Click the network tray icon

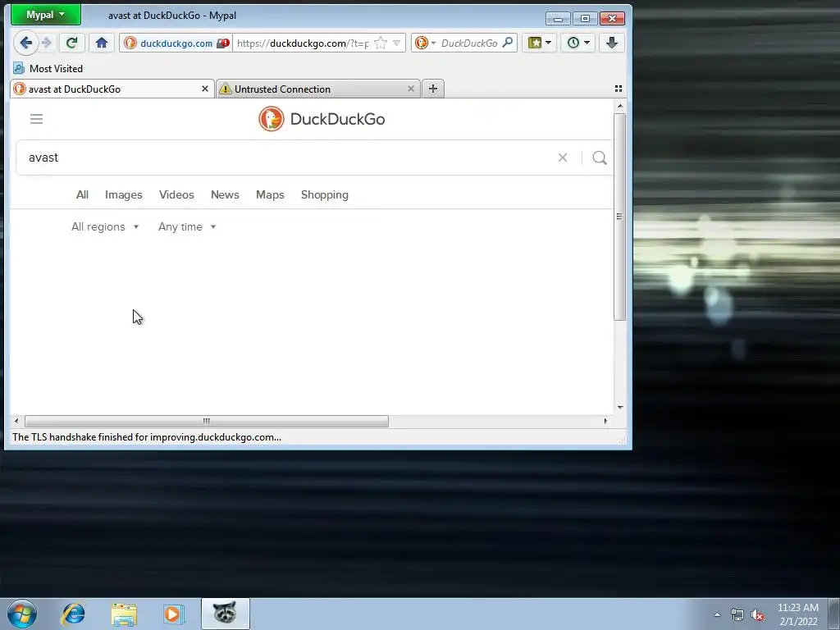pyautogui.click(x=737, y=614)
